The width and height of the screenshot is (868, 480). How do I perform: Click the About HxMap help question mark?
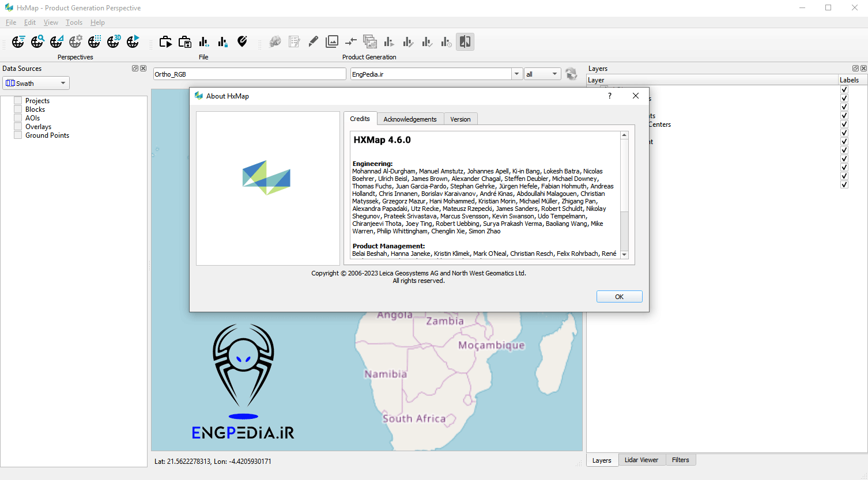tap(610, 96)
